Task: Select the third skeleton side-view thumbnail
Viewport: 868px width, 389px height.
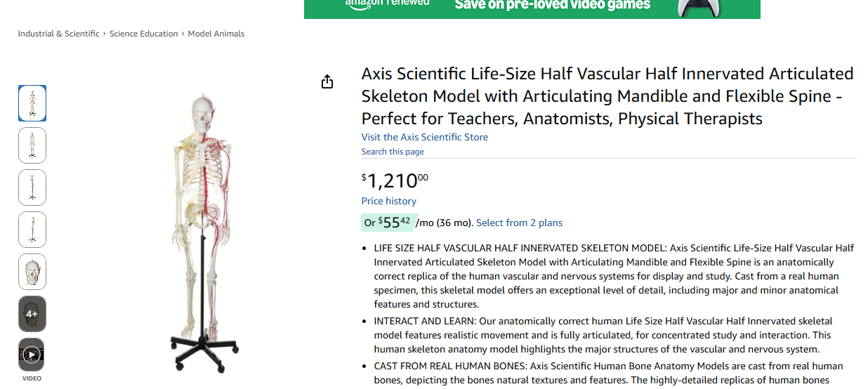Action: point(32,187)
